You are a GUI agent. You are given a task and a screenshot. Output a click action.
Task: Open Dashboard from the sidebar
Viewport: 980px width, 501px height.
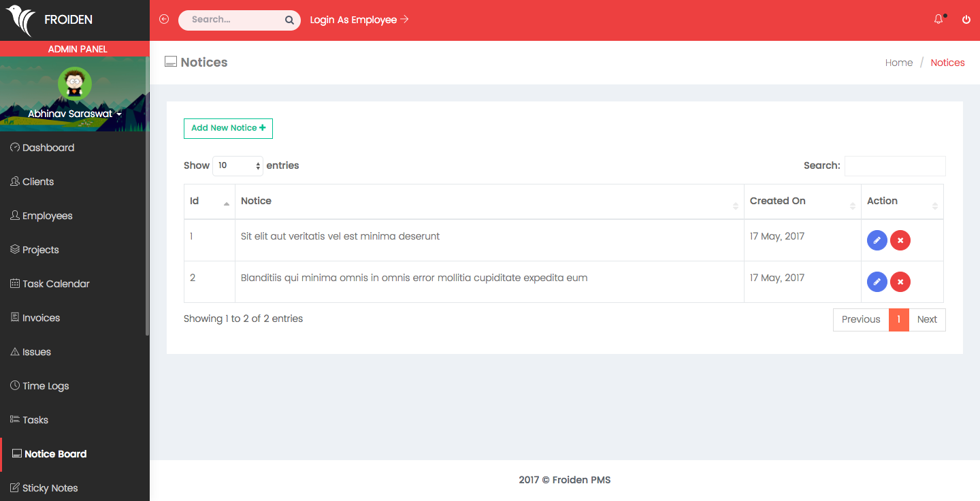(48, 148)
